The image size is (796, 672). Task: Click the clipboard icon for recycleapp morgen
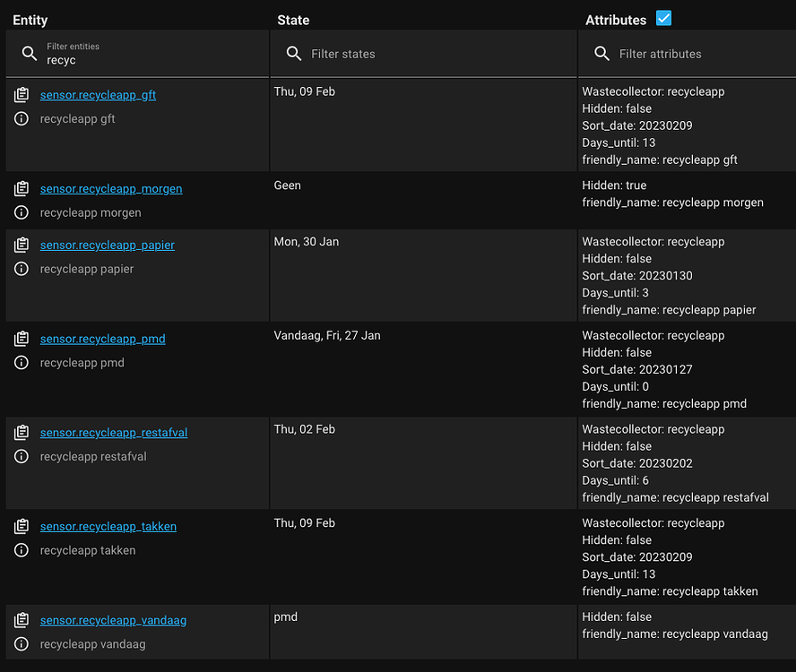pos(22,188)
